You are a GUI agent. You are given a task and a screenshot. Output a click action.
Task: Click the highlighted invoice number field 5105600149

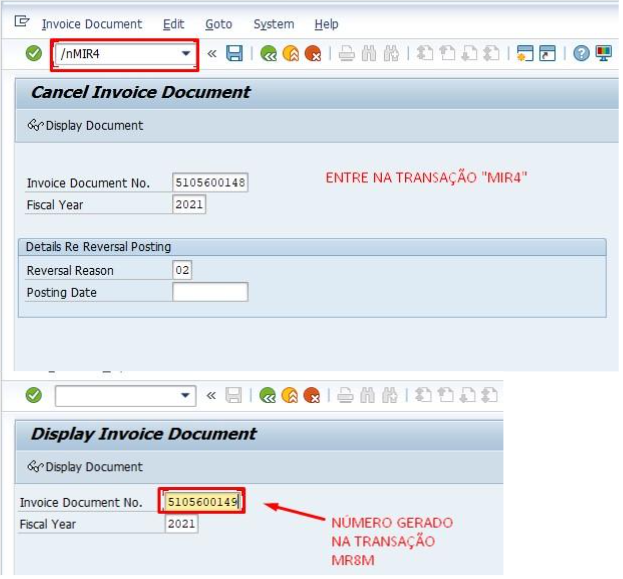202,502
